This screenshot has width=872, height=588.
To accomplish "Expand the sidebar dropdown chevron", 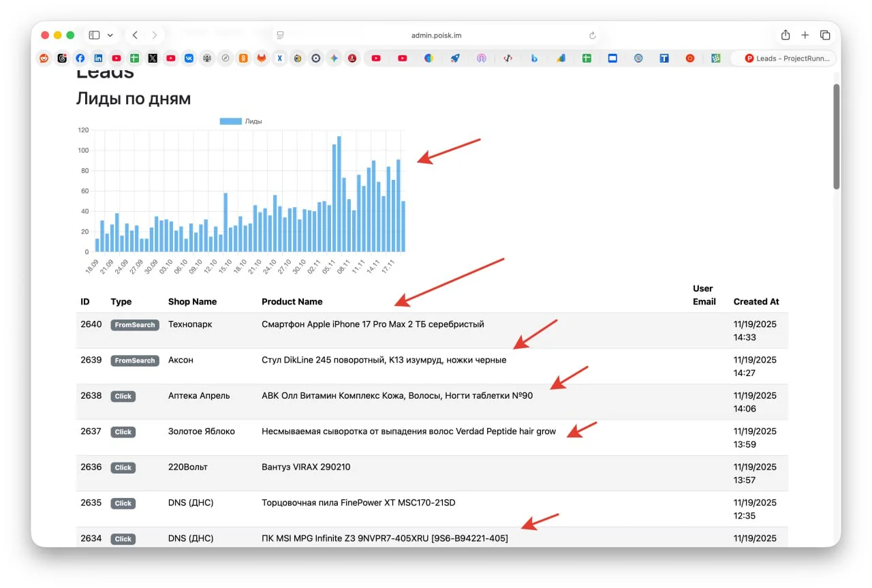I will click(110, 35).
